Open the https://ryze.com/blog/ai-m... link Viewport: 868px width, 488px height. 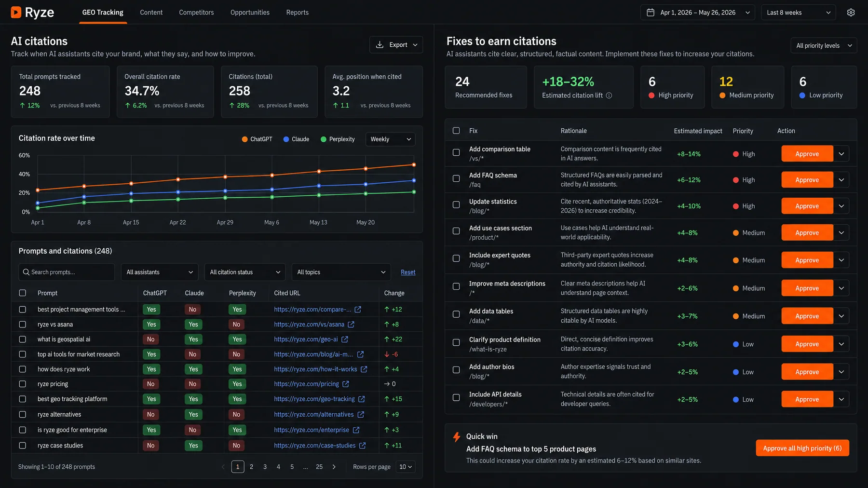(313, 354)
